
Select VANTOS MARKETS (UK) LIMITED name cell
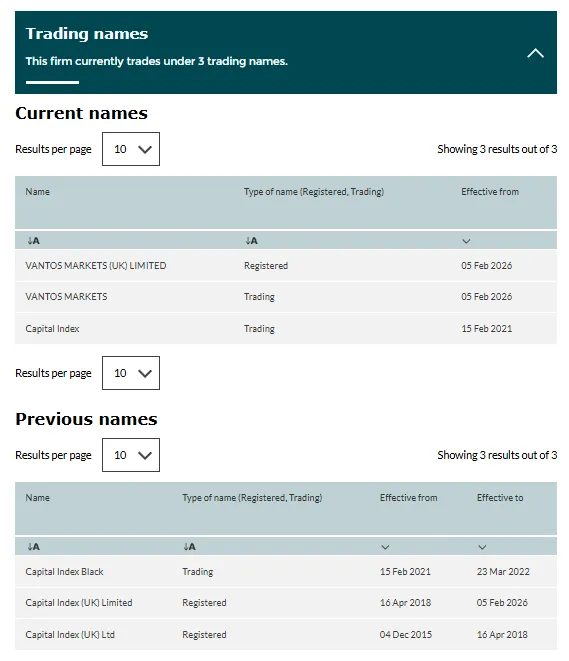pos(96,266)
